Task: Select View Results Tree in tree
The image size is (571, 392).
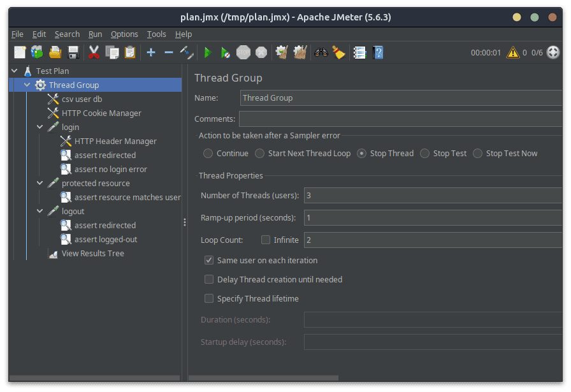Action: 92,253
